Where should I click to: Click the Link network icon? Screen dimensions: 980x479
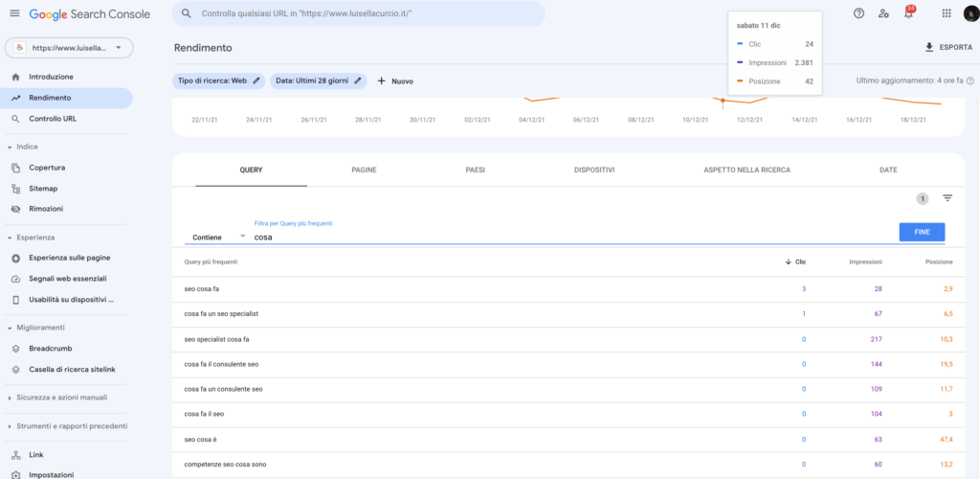(x=15, y=455)
